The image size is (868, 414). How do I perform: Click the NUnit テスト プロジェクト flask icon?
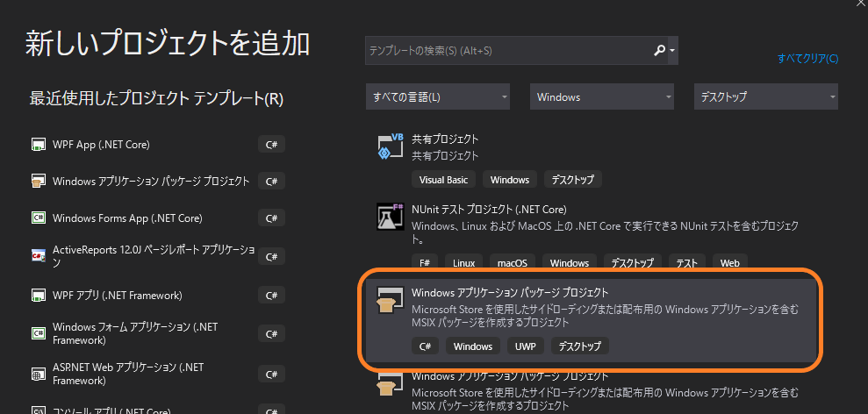click(x=391, y=218)
